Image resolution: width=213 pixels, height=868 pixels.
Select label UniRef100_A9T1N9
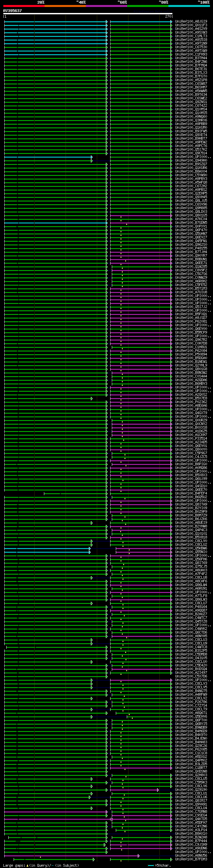click(191, 44)
